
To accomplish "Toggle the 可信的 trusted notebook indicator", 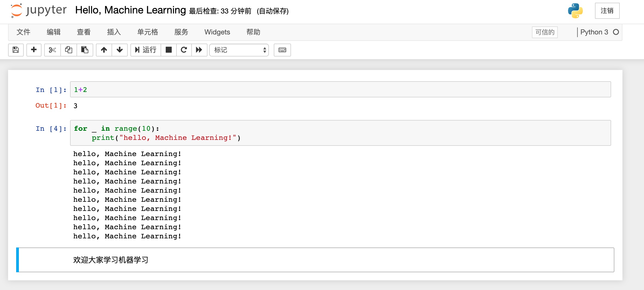I will tap(545, 32).
